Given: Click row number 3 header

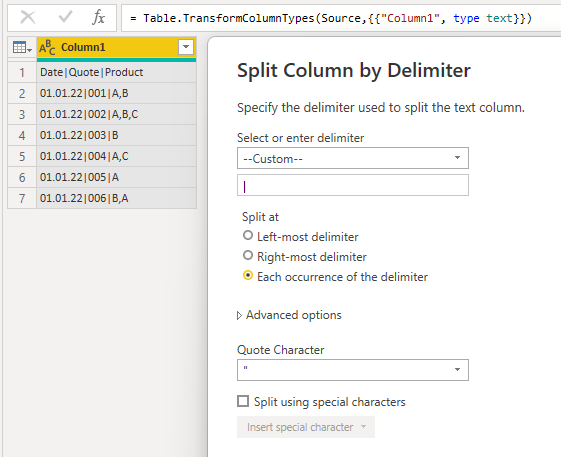Looking at the screenshot, I should tap(22, 115).
